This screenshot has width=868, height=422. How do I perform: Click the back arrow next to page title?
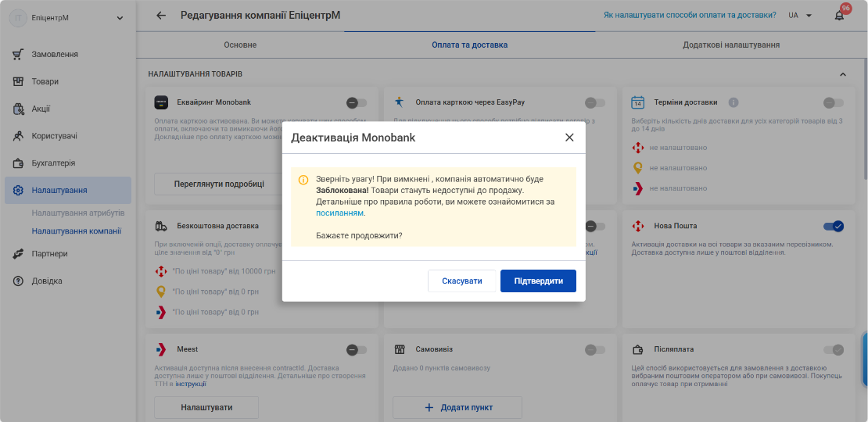click(161, 16)
